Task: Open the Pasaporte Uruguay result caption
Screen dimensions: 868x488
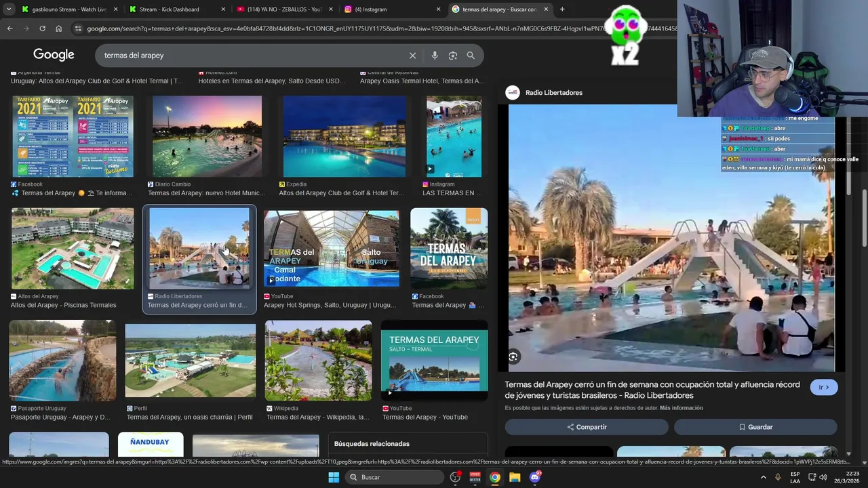Action: click(60, 418)
